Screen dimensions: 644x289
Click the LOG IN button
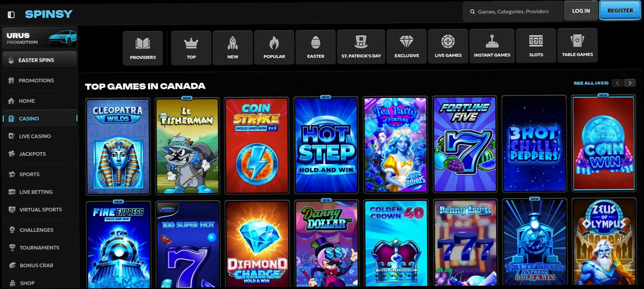pyautogui.click(x=581, y=11)
